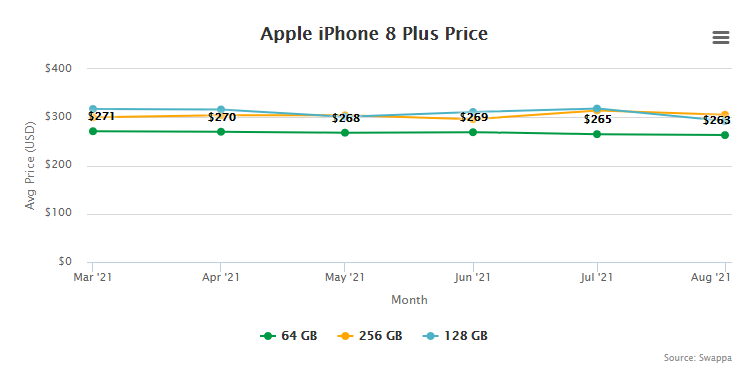Click the green 64 GB May '21 point
Image resolution: width=747 pixels, height=372 pixels.
click(345, 132)
